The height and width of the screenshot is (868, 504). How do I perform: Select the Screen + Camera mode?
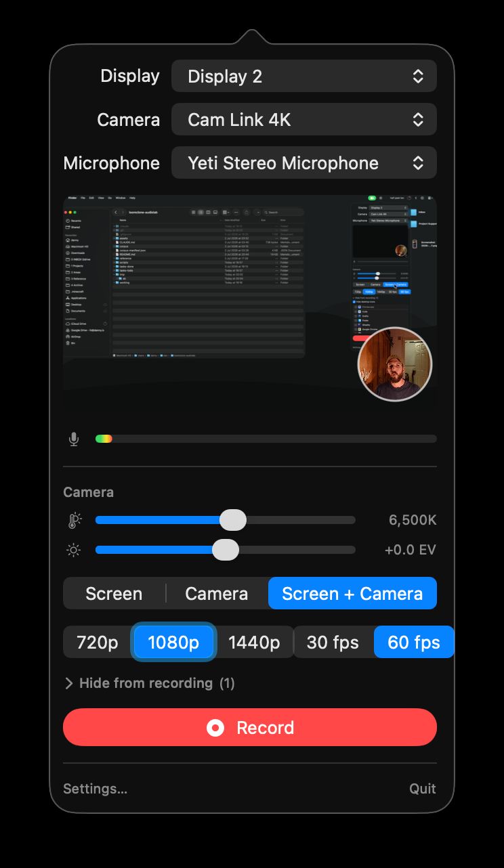tap(352, 593)
